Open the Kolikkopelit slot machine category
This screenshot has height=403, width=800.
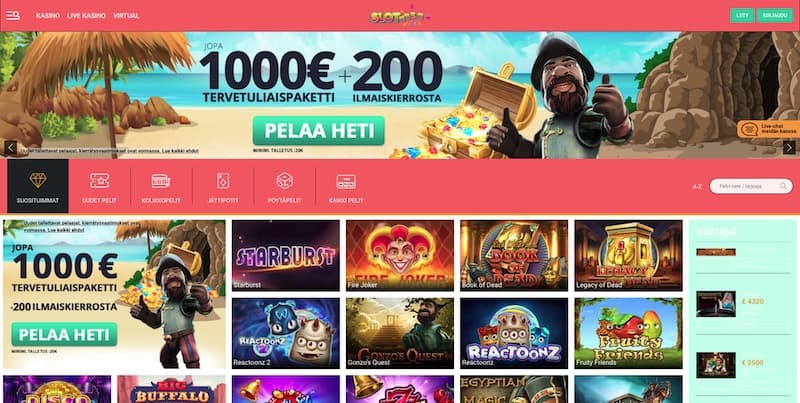click(161, 186)
